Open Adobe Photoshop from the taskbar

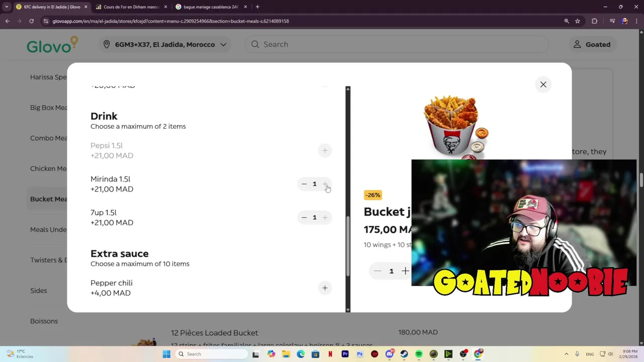(x=360, y=354)
